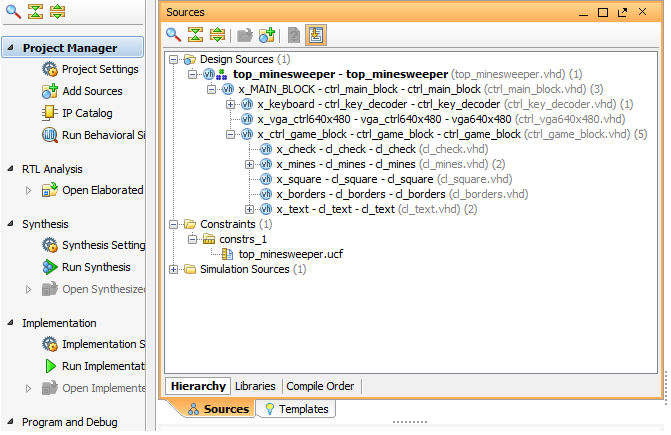Float the Sources panel
Screen dimensions: 671x435
623,12
